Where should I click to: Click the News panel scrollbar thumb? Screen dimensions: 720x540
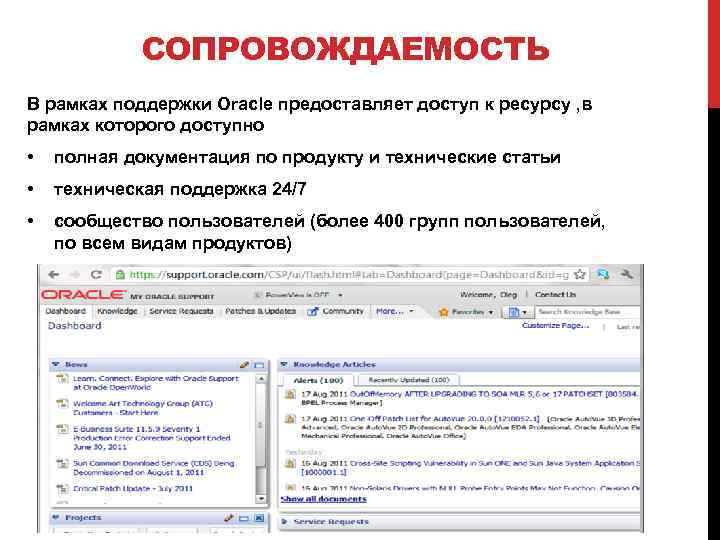[261, 427]
